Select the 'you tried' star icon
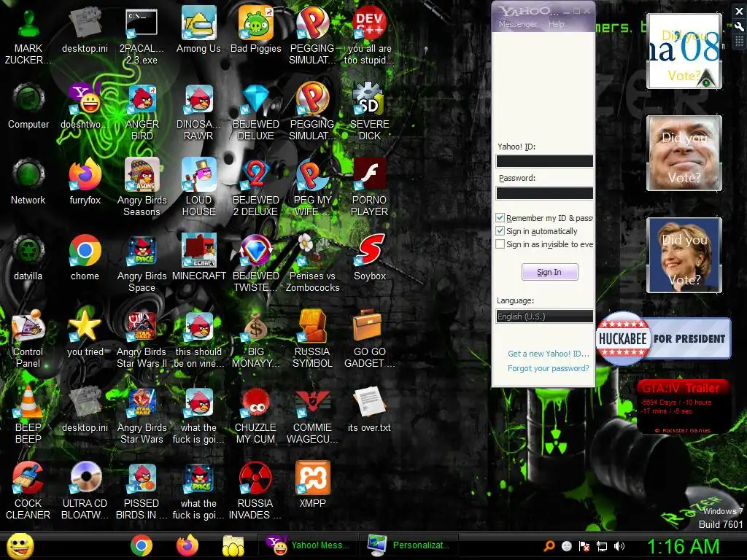Image resolution: width=747 pixels, height=560 pixels. (x=85, y=333)
